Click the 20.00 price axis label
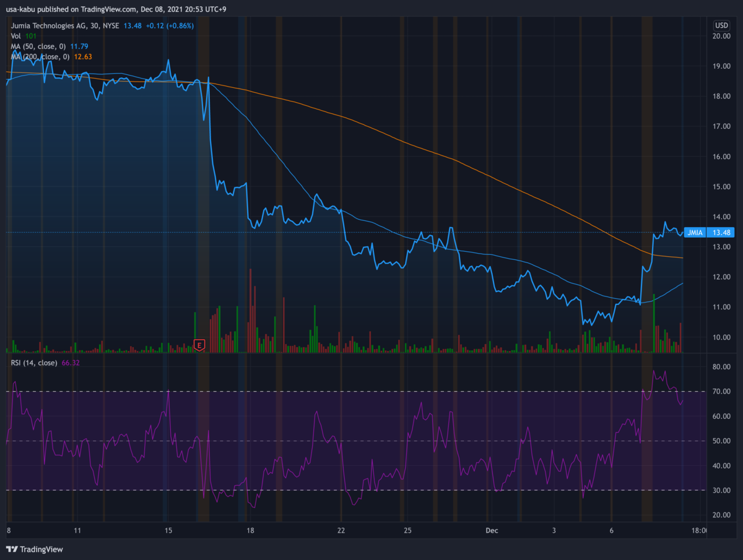Screen dimensions: 743x560 (x=721, y=37)
